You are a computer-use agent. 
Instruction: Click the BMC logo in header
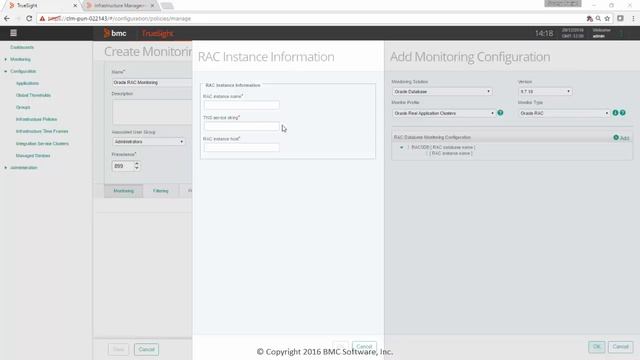click(x=115, y=33)
